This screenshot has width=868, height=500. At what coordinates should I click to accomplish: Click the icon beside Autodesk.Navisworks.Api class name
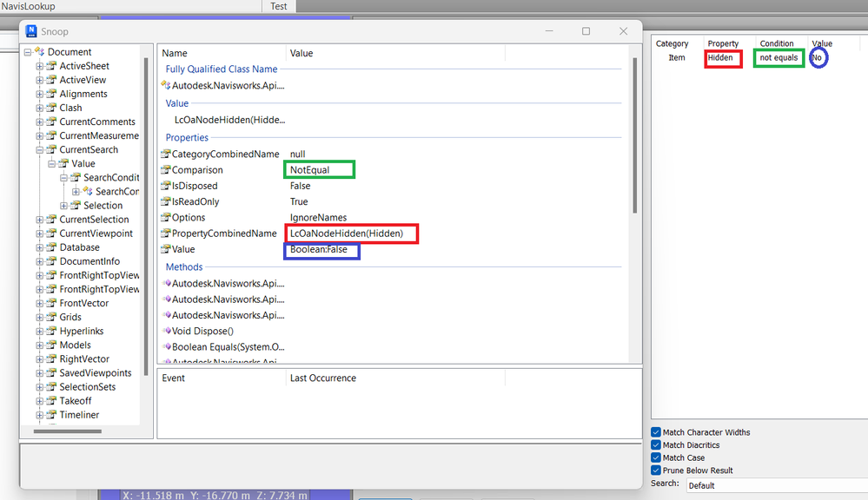click(x=165, y=85)
